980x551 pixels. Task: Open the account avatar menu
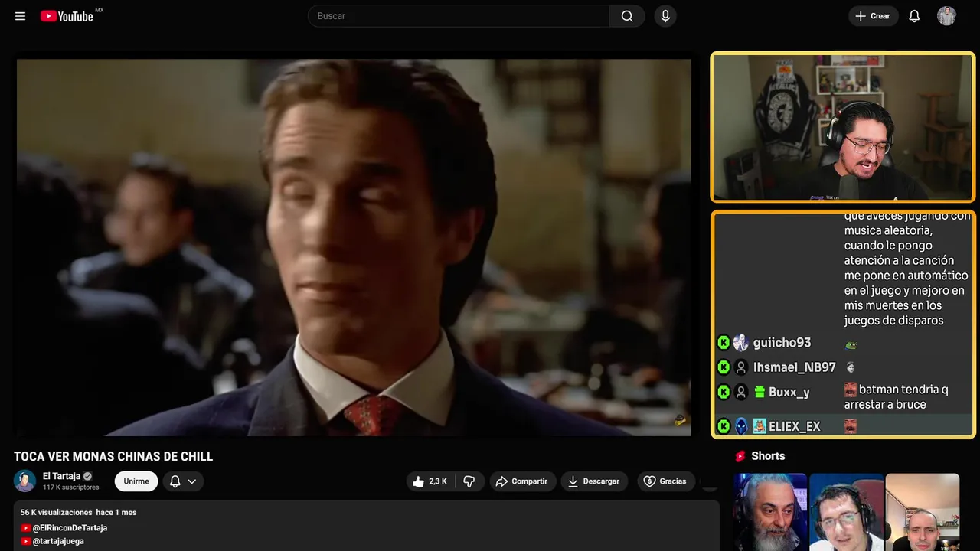[x=946, y=16]
